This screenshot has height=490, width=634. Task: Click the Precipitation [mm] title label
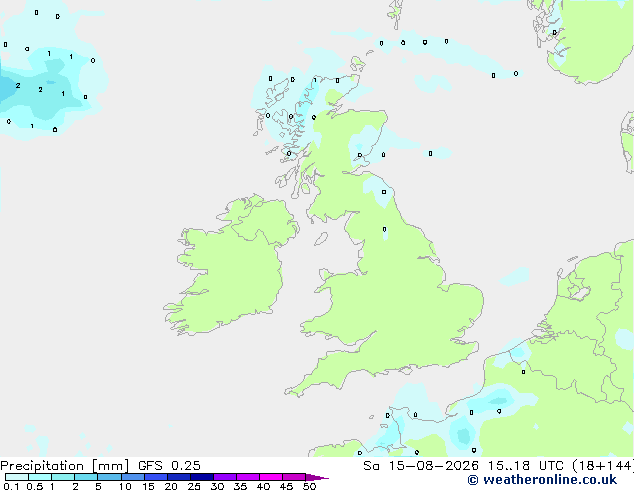(x=65, y=466)
